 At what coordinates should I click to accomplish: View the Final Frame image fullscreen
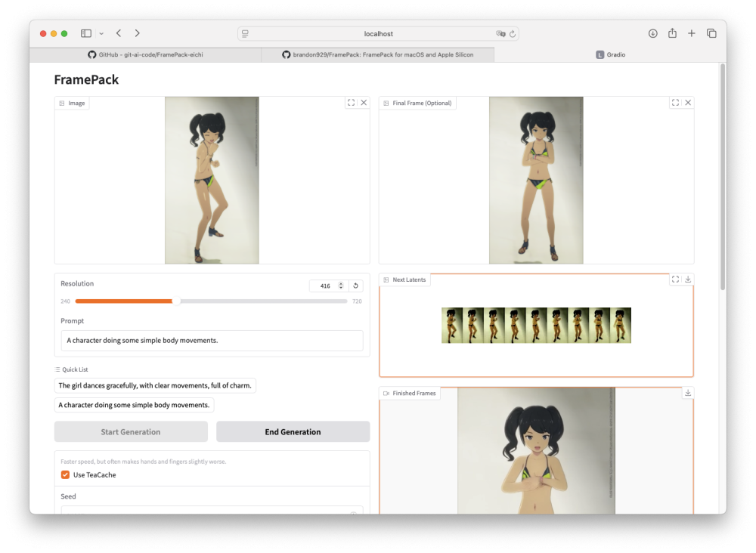click(x=675, y=103)
